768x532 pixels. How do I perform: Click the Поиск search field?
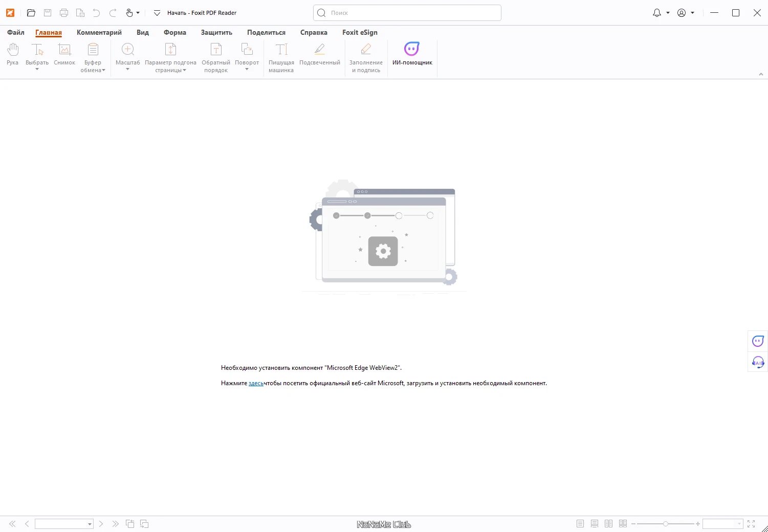pos(407,13)
